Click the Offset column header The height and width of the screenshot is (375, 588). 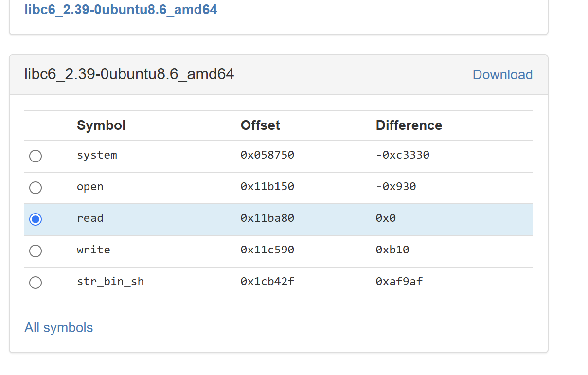click(260, 125)
